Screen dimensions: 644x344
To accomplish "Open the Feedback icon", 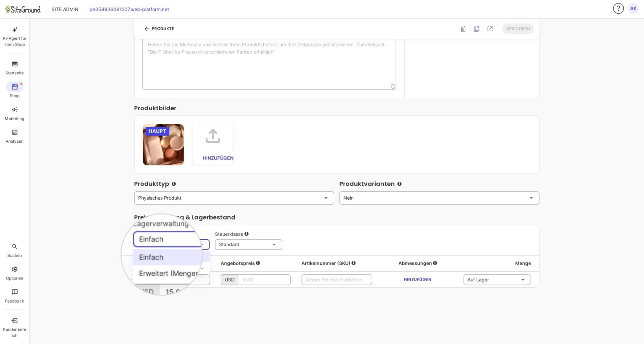I will tap(14, 292).
